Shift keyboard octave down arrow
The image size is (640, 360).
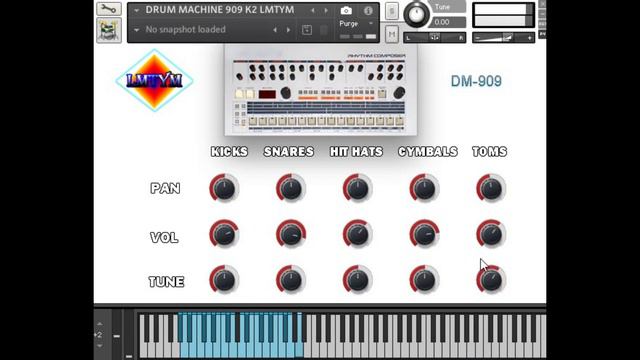click(x=100, y=346)
